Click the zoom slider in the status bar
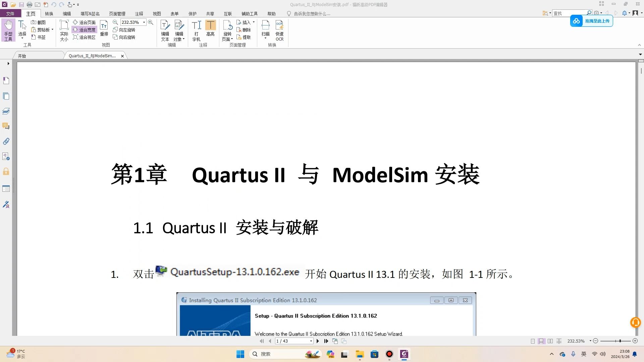Screen dimensions: 644x362 (620, 341)
